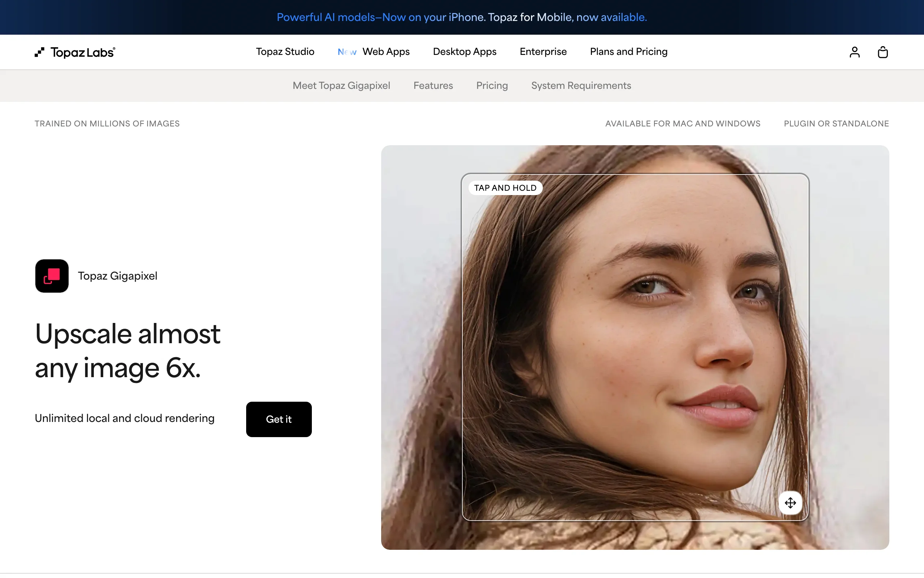Jump to the Pricing section tab
Image resolution: width=924 pixels, height=578 pixels.
click(492, 86)
